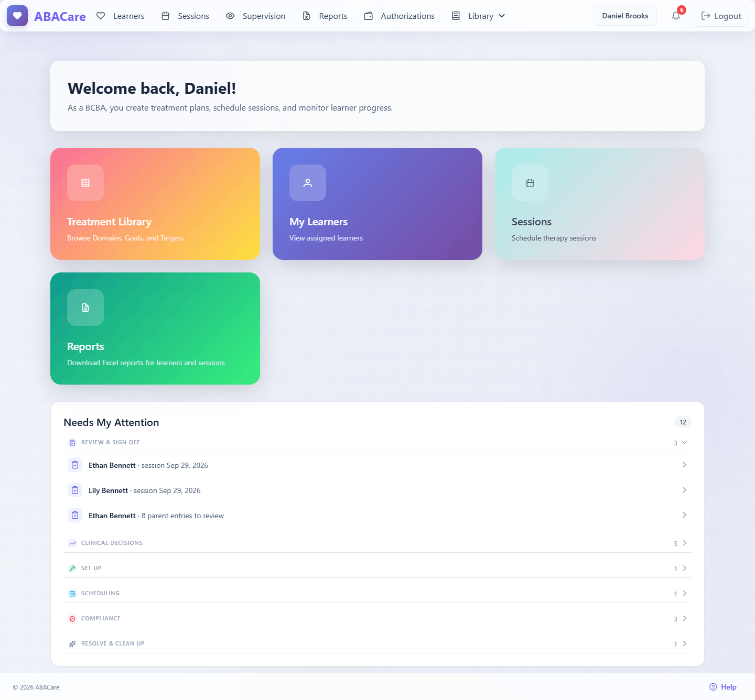Screen dimensions: 755x700
Task: Click clipboard icon beside 8 parent entries row
Action: point(75,515)
